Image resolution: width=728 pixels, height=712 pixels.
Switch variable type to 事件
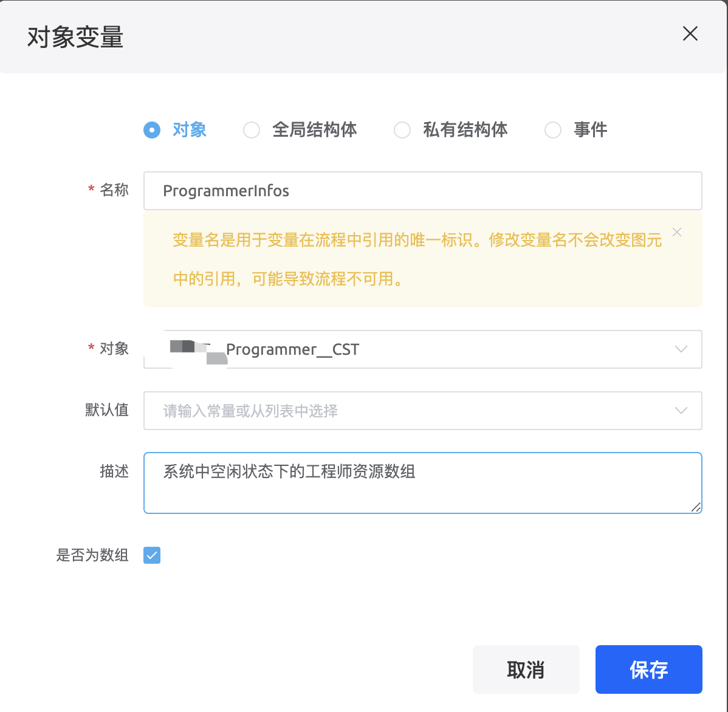(553, 130)
